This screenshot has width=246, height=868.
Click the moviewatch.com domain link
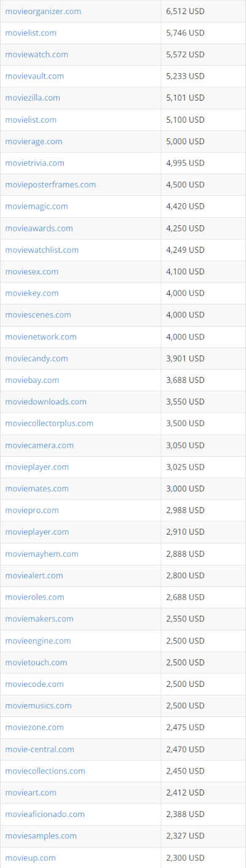pos(36,55)
